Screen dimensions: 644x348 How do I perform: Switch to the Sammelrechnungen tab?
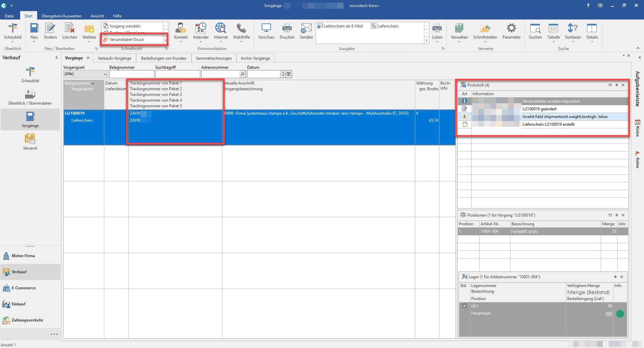point(214,58)
